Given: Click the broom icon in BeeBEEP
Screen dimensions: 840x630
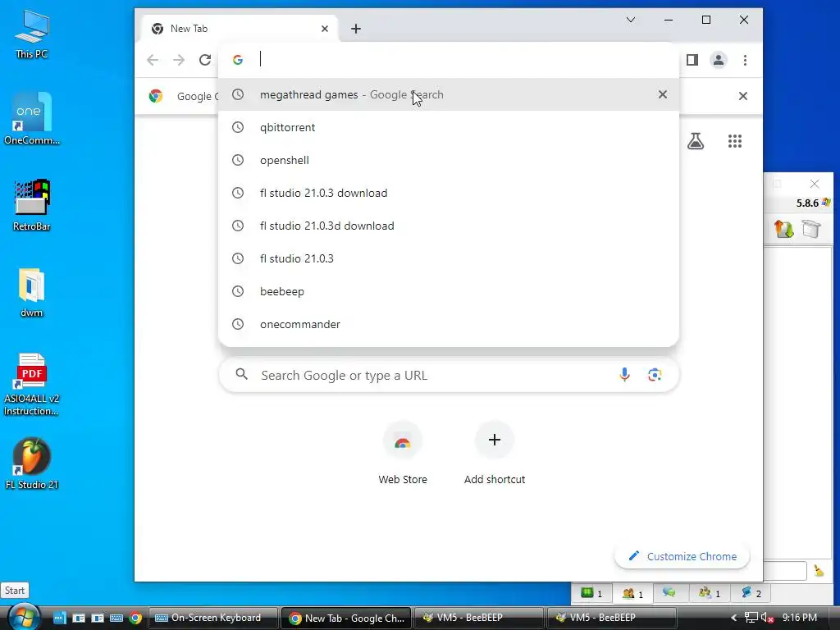Looking at the screenshot, I should coord(819,571).
